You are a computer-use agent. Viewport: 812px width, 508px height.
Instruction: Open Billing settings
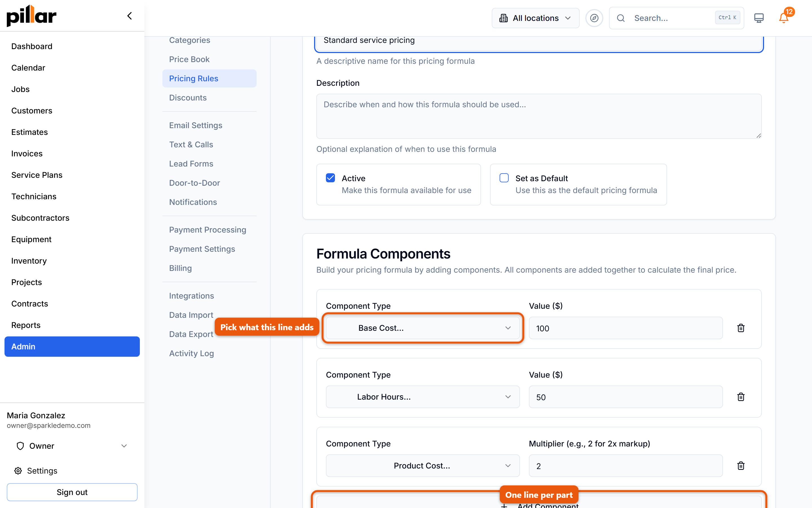(209, 268)
